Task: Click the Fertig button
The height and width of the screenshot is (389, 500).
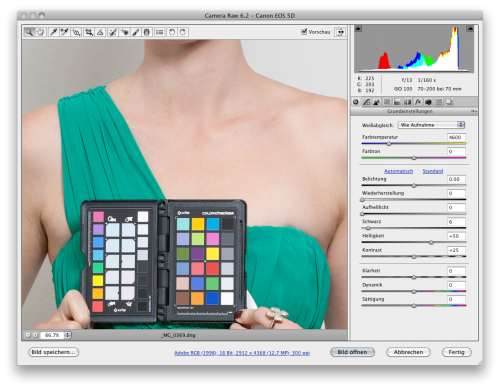Action: click(x=456, y=352)
